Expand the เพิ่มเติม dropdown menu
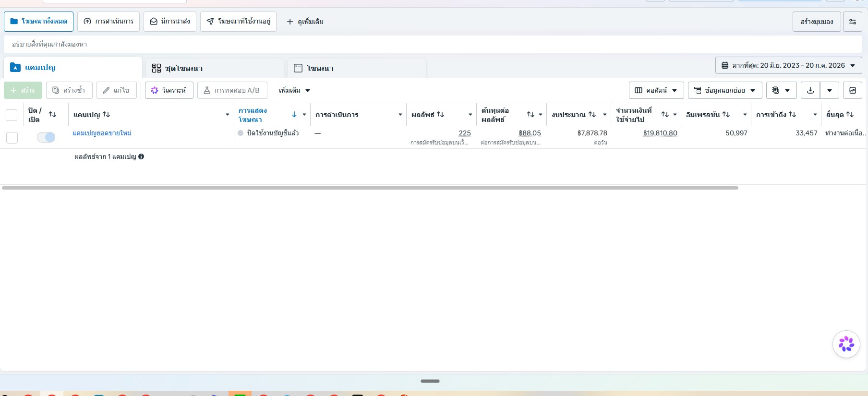The image size is (868, 396). click(x=294, y=90)
